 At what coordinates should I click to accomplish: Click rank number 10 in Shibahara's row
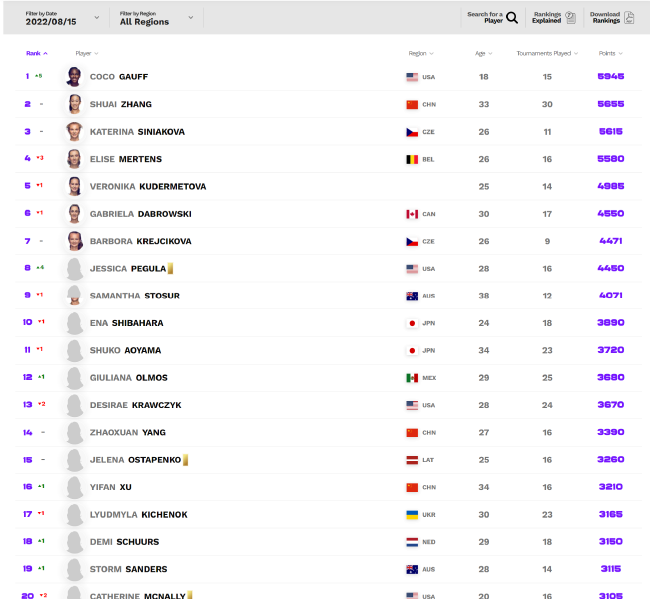click(x=27, y=322)
